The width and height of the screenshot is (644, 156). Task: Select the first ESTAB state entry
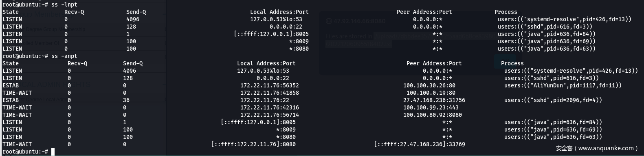[11, 85]
